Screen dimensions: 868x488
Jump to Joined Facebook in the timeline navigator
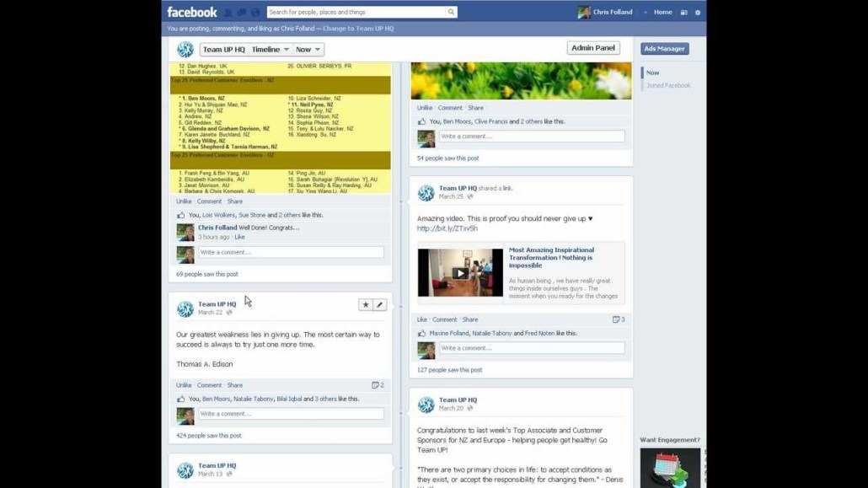point(668,85)
